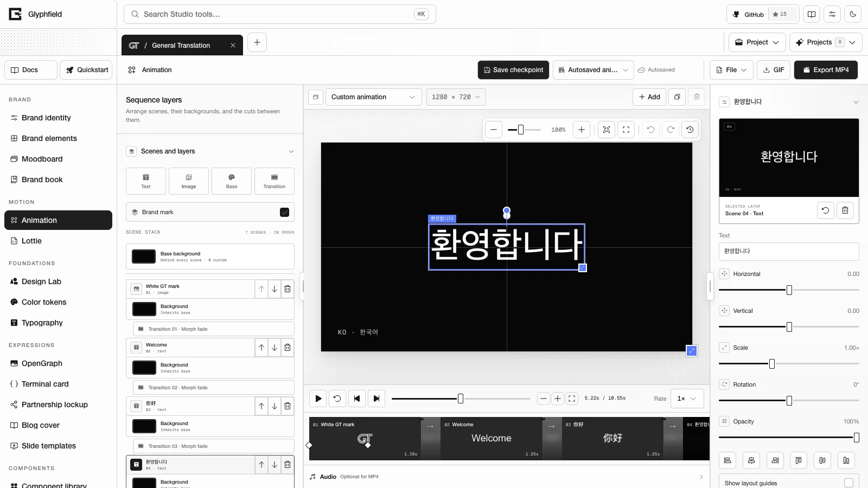Viewport: 868px width, 488px height.
Task: Click the Scale slider handle
Action: coord(772,364)
